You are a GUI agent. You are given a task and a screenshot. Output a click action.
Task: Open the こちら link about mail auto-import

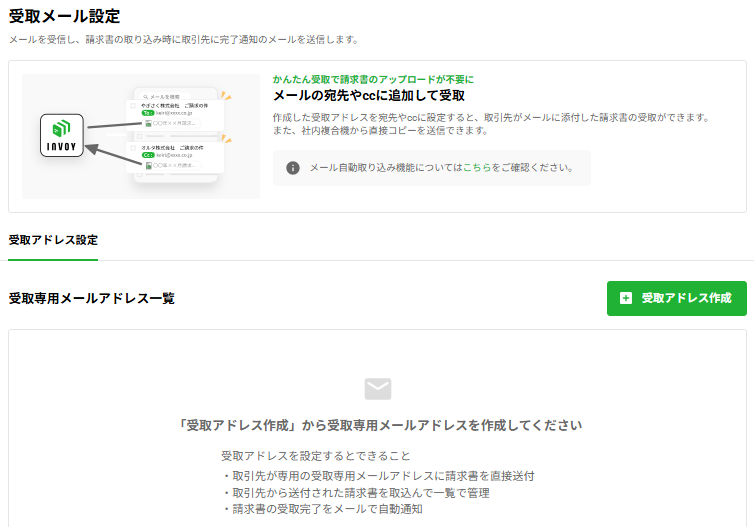pos(477,168)
